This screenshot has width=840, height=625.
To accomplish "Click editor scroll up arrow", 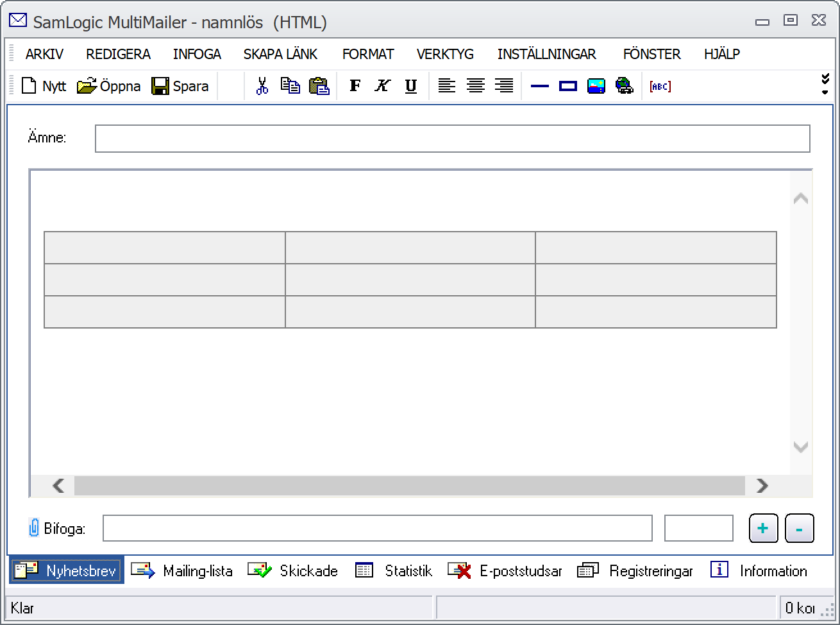I will pyautogui.click(x=800, y=199).
